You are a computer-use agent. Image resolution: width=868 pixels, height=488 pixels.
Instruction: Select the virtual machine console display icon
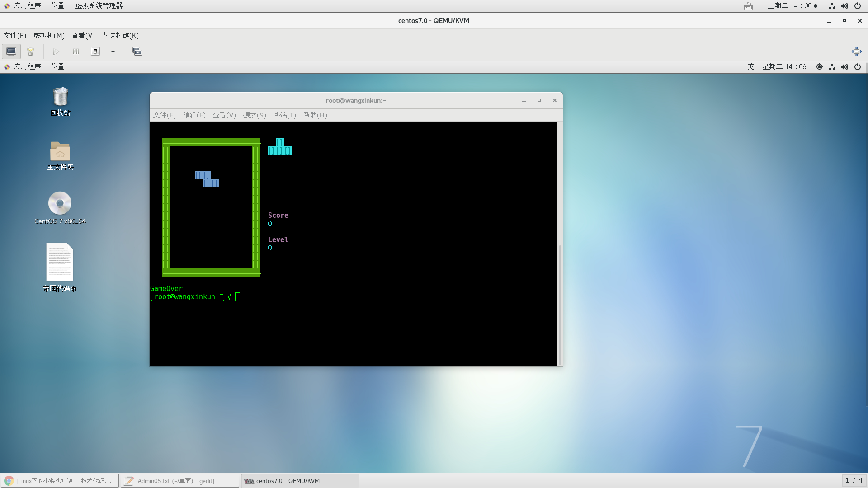(11, 52)
